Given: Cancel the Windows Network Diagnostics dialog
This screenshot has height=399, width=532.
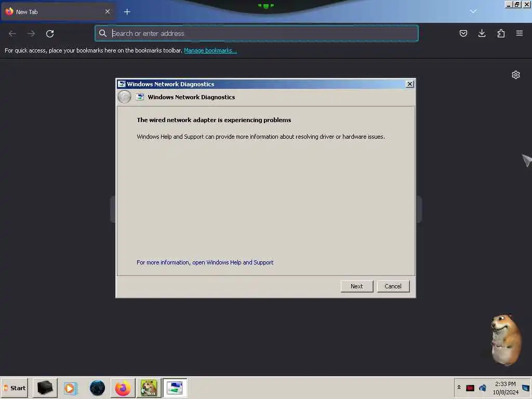Looking at the screenshot, I should (393, 286).
